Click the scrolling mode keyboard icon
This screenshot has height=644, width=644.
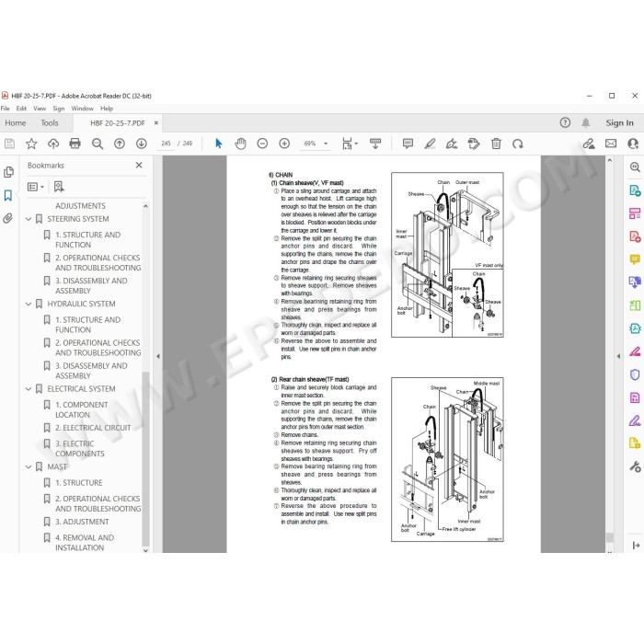click(x=375, y=144)
